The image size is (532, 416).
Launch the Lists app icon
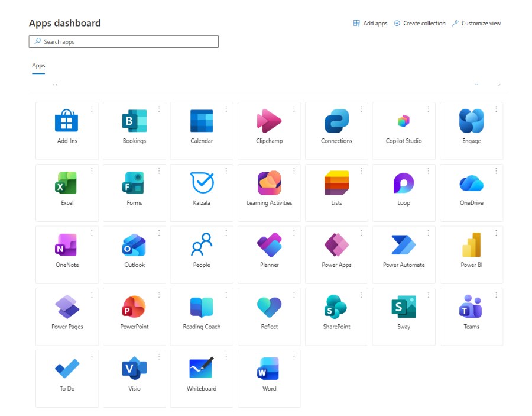click(336, 183)
